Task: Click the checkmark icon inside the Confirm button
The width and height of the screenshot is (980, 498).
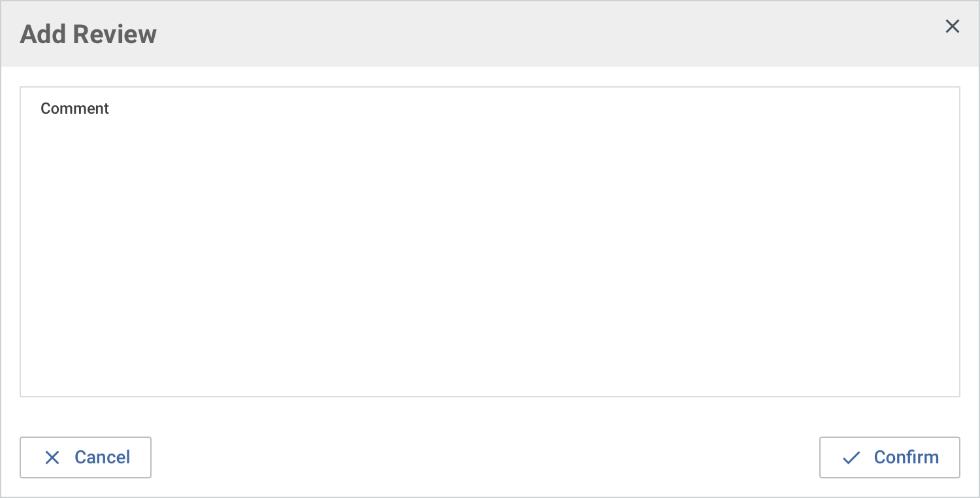Action: tap(850, 457)
